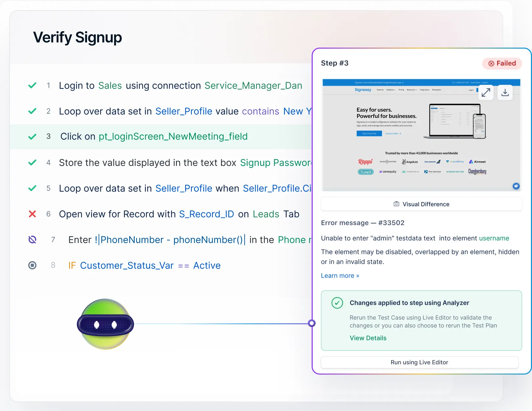Download the step screenshot
532x411 pixels.
505,93
